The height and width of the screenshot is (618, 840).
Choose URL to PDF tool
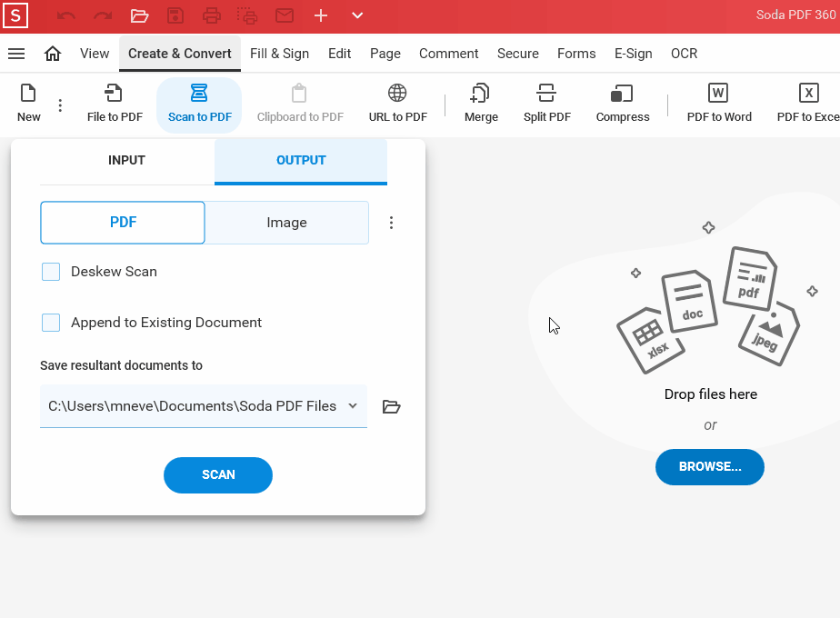click(x=397, y=104)
